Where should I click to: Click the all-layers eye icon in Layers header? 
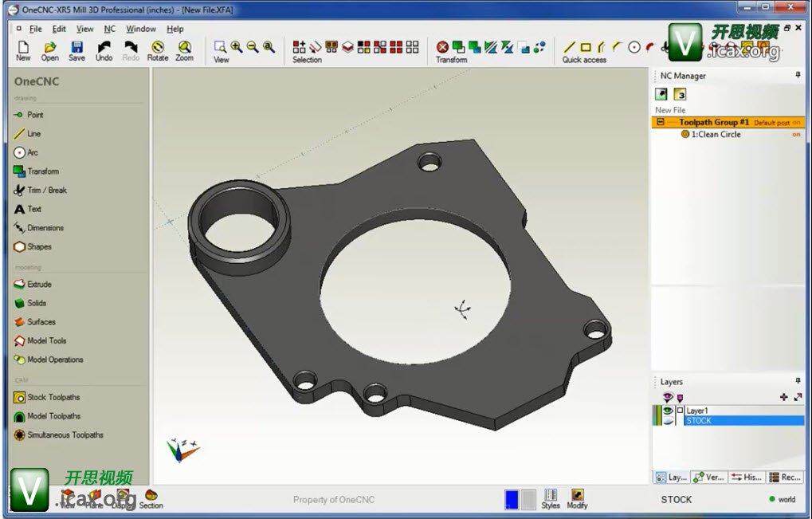click(x=668, y=397)
